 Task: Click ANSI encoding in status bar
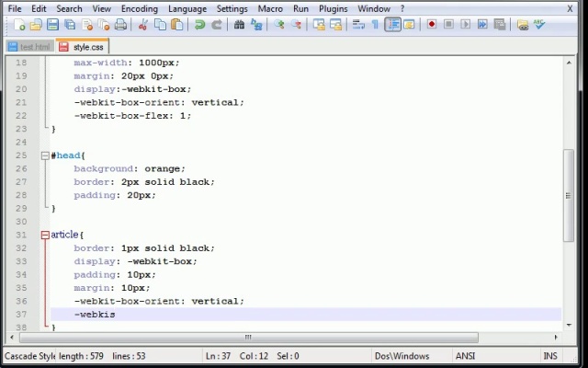click(x=465, y=356)
